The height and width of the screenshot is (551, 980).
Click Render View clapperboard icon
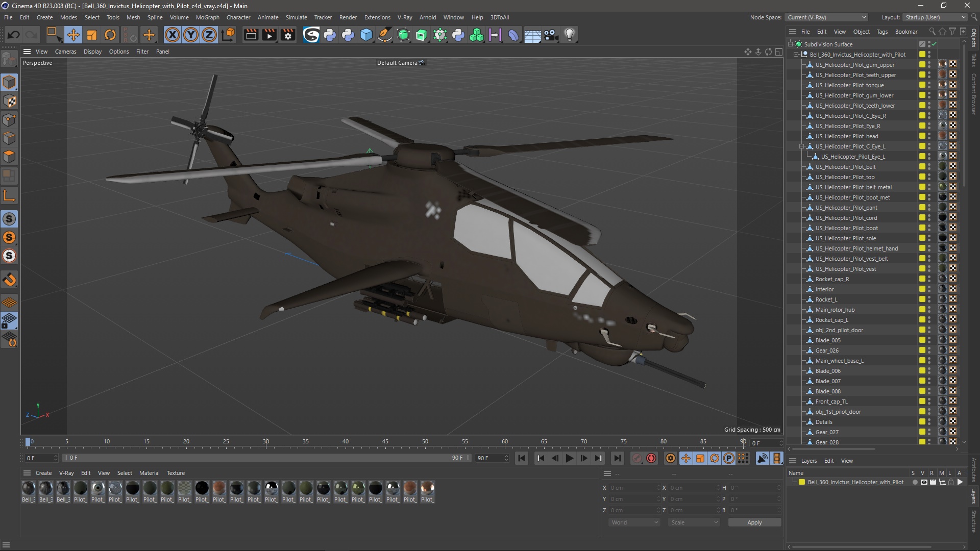(251, 35)
